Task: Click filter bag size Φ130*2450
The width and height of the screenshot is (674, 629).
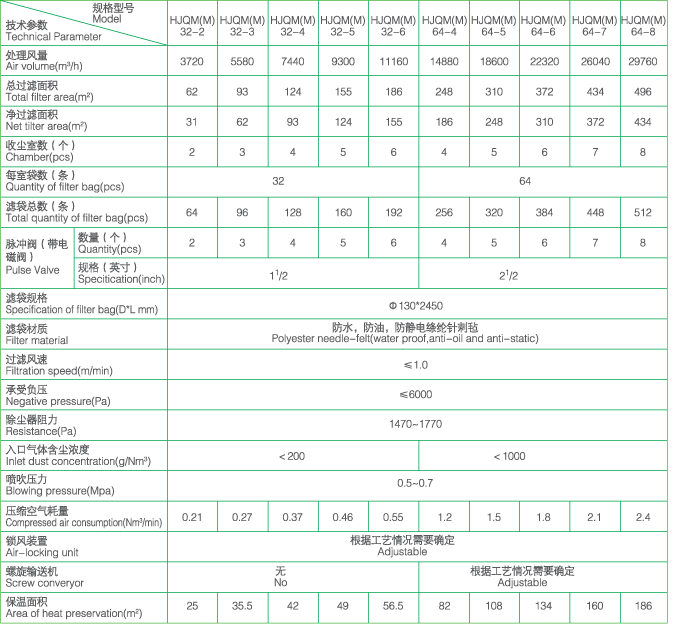Action: (x=416, y=306)
